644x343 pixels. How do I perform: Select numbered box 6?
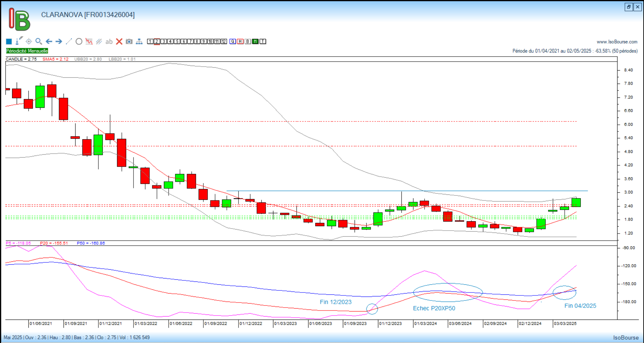click(184, 41)
